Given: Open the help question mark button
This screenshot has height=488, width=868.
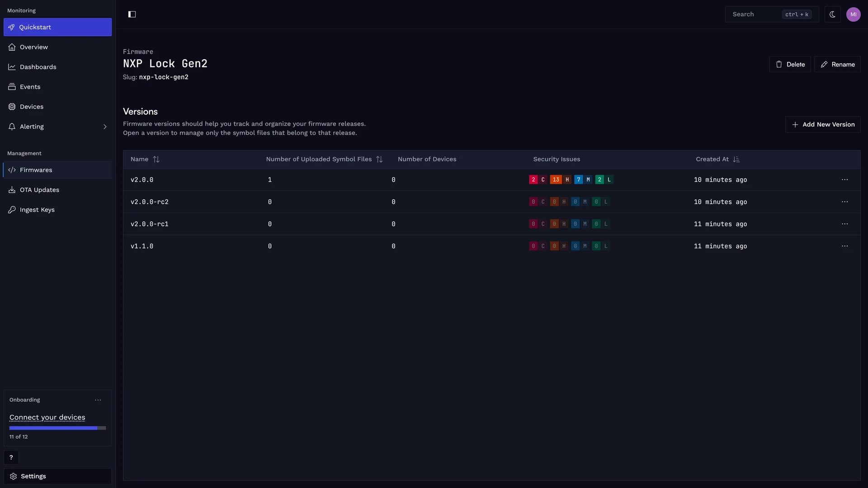Looking at the screenshot, I should (11, 457).
